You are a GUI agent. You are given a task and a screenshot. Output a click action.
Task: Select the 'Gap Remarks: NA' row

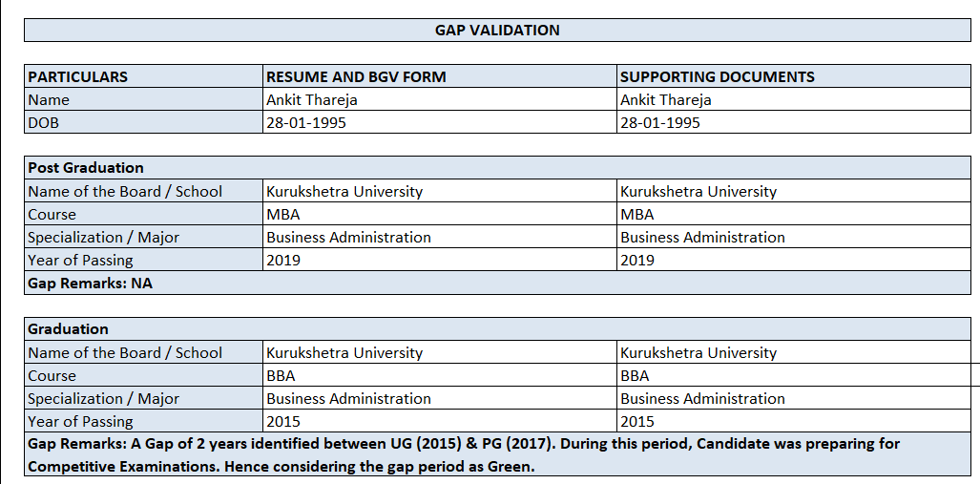tap(497, 284)
